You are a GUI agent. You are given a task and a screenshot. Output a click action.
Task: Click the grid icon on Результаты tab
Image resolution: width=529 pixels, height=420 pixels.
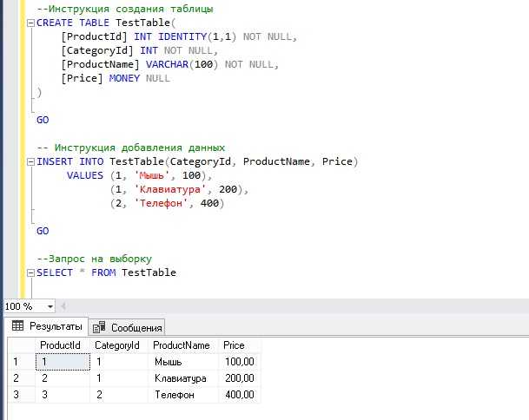coord(17,327)
